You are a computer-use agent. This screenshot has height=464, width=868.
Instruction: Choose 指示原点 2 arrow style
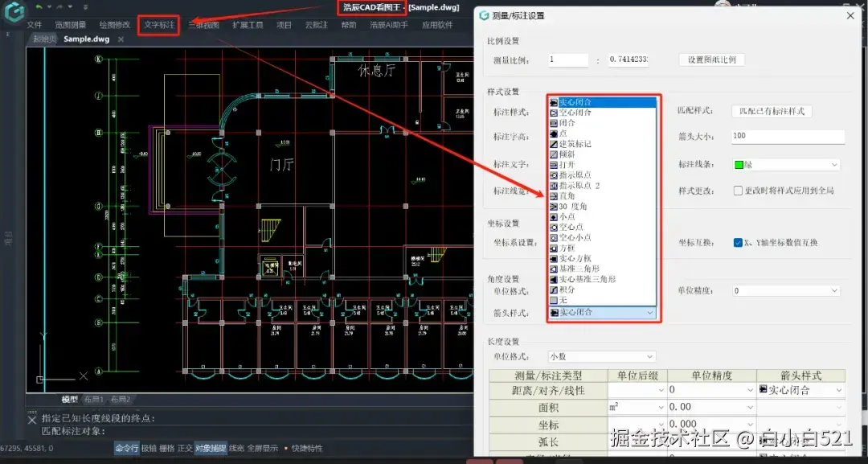(x=602, y=186)
